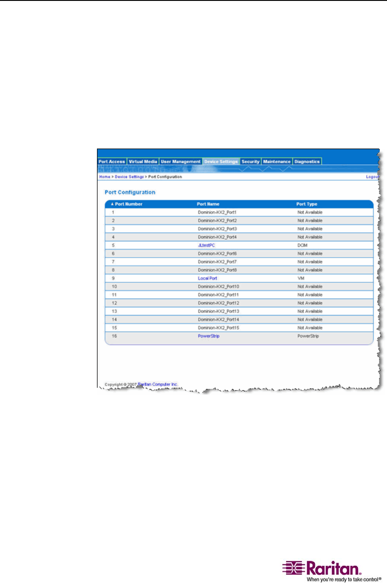This screenshot has width=387, height=588.
Task: Click the Port Configuration breadcrumb text
Action: coord(165,177)
